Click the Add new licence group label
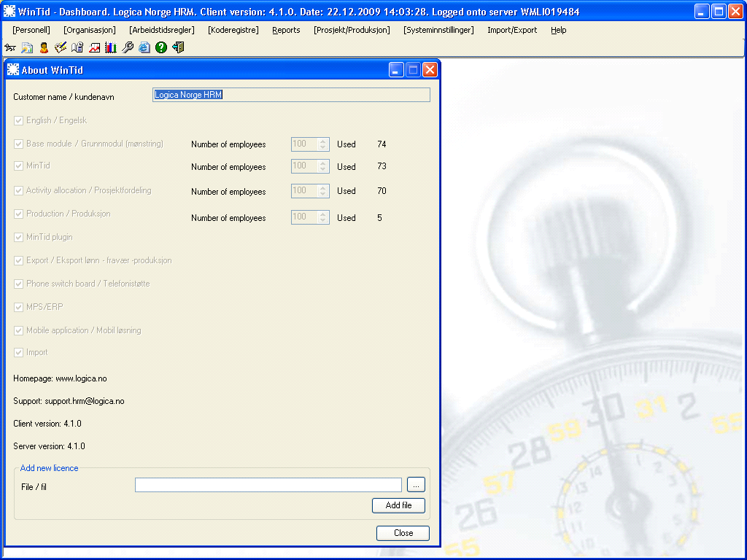 [49, 468]
